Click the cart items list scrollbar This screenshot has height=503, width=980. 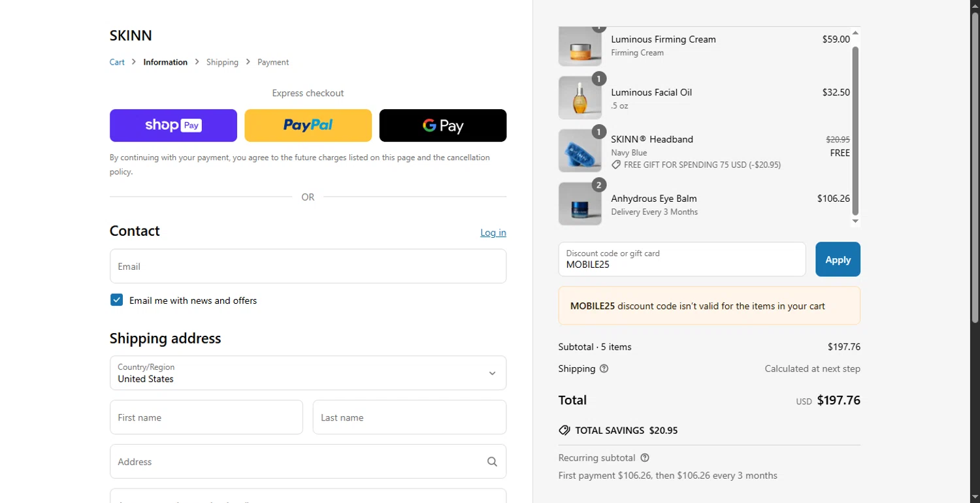click(x=855, y=131)
